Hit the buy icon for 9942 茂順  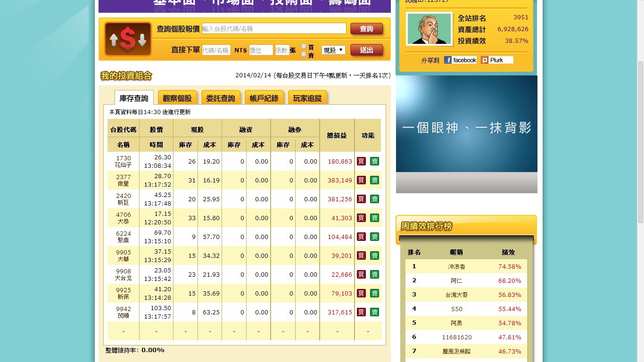(x=361, y=312)
